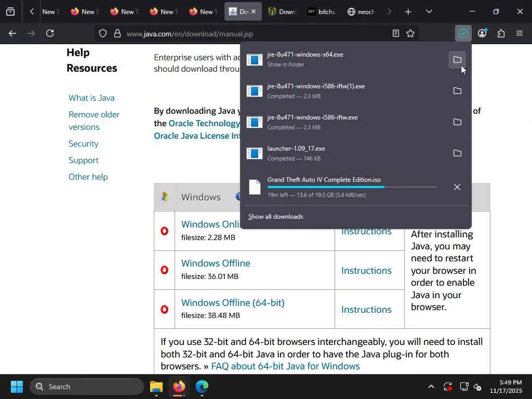Viewport: 532px width, 399px height.
Task: Go forward to the next page
Action: (x=31, y=33)
